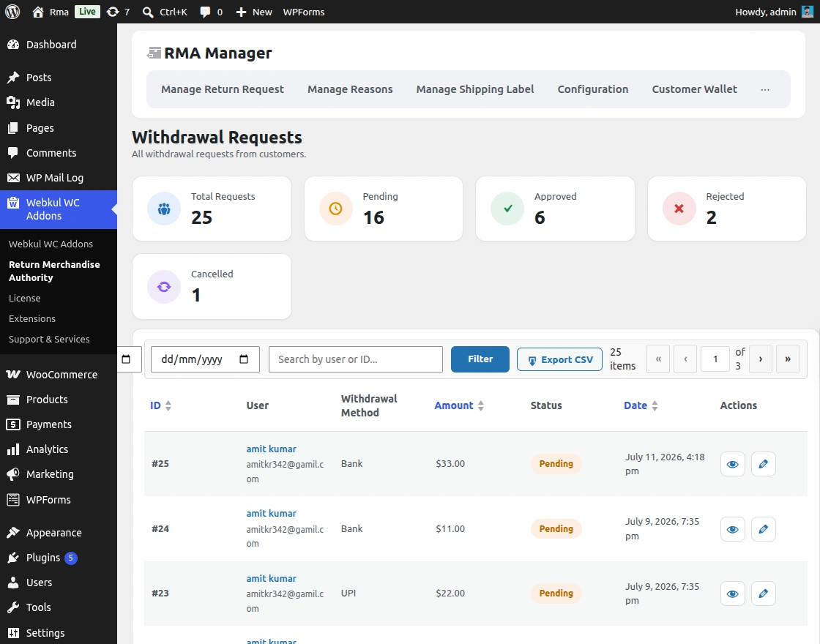This screenshot has width=820, height=644.
Task: Go to previous page arrow
Action: pos(685,359)
